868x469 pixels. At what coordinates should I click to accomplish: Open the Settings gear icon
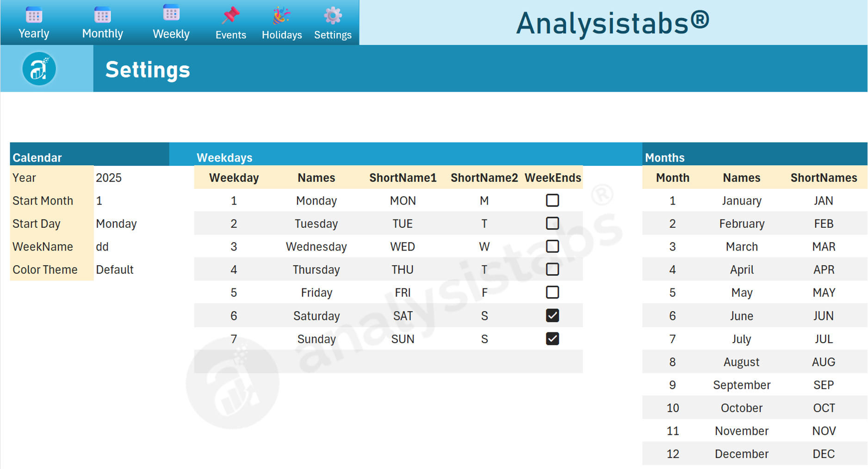click(x=333, y=16)
